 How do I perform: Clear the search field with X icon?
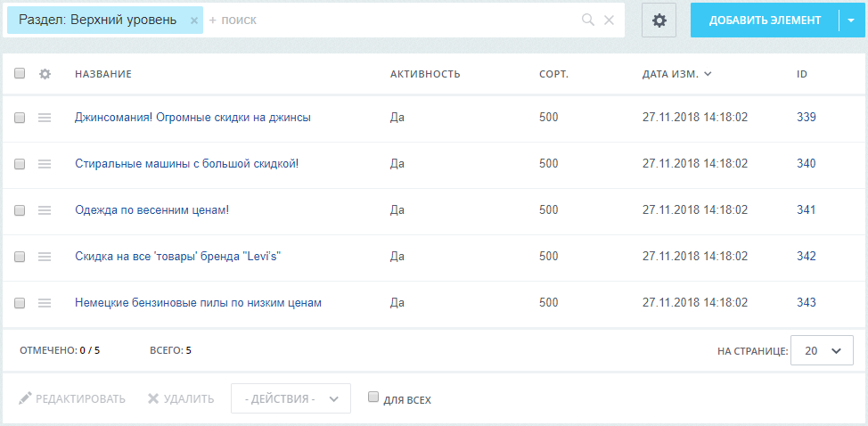tap(609, 20)
